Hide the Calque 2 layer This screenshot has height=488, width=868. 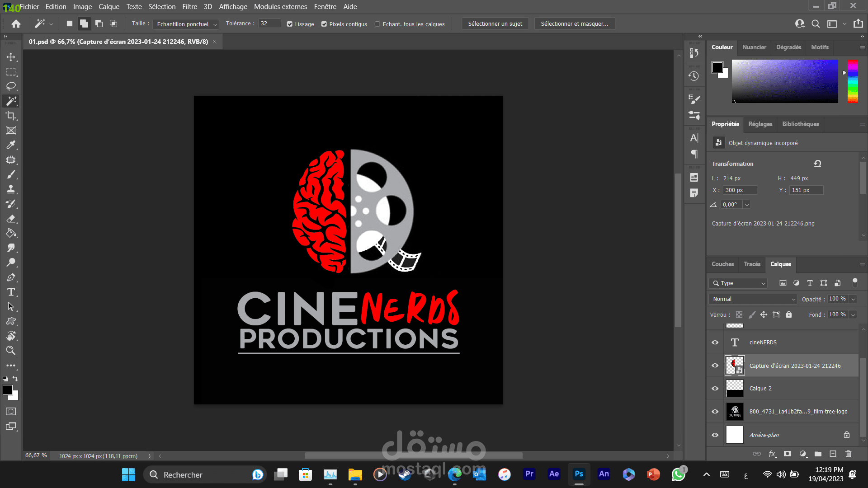click(715, 389)
